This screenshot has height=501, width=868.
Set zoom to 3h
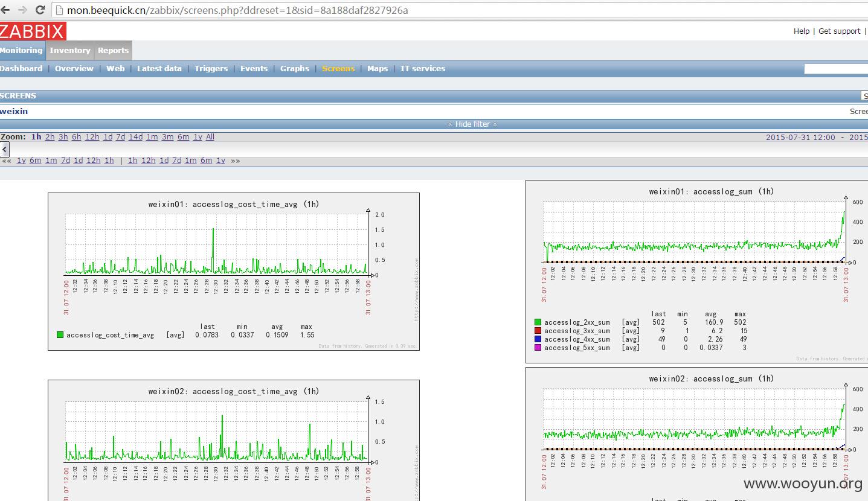pos(63,137)
